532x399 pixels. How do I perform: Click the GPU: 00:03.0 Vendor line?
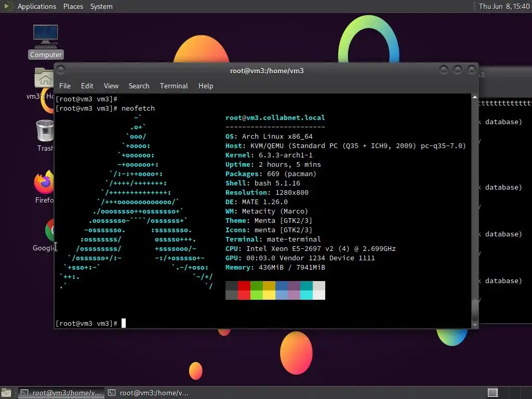tap(300, 258)
